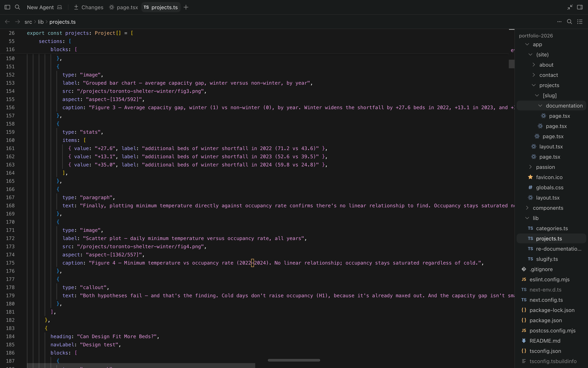This screenshot has width=588, height=368.
Task: Open postcss.config.mjs file
Action: pyautogui.click(x=551, y=331)
